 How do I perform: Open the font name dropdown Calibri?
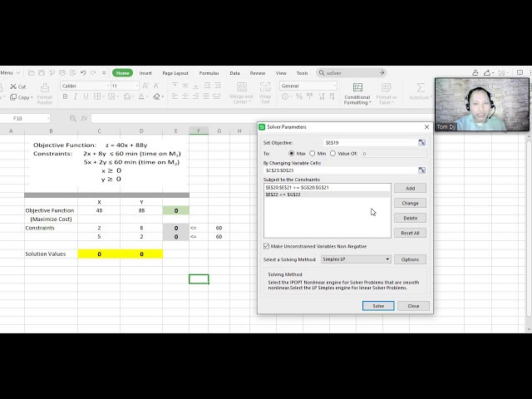(108, 86)
